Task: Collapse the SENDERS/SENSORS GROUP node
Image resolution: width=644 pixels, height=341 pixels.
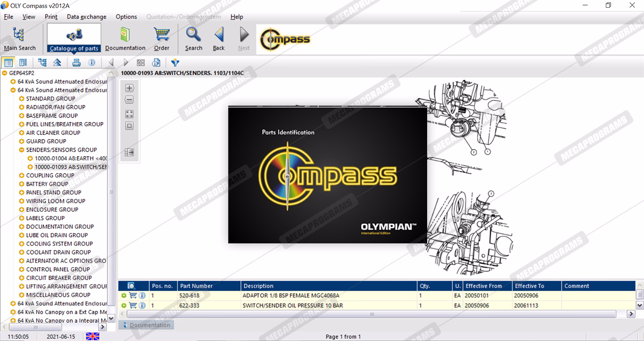Action: (x=22, y=150)
